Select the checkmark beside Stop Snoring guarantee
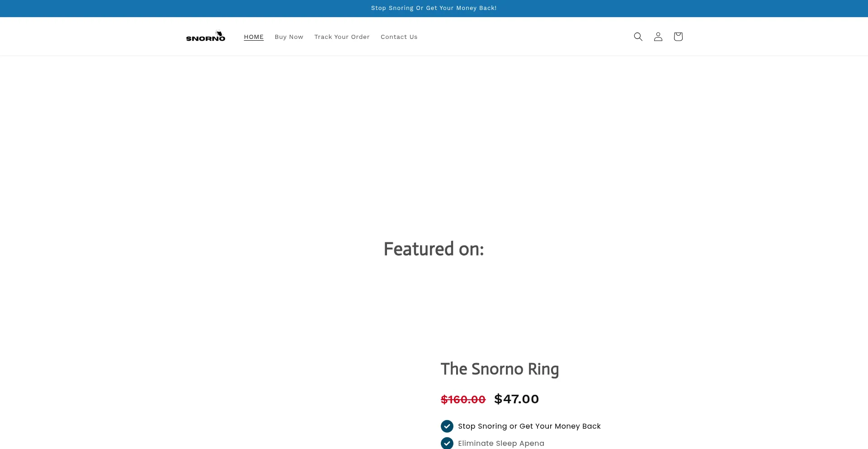Screen dimensions: 868x449 pyautogui.click(x=447, y=426)
